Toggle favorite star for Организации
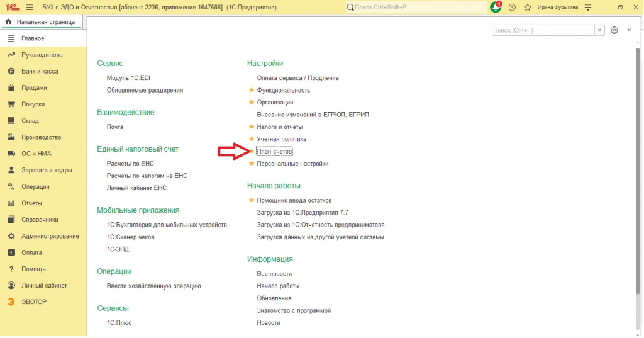This screenshot has height=338, width=644. coord(252,102)
